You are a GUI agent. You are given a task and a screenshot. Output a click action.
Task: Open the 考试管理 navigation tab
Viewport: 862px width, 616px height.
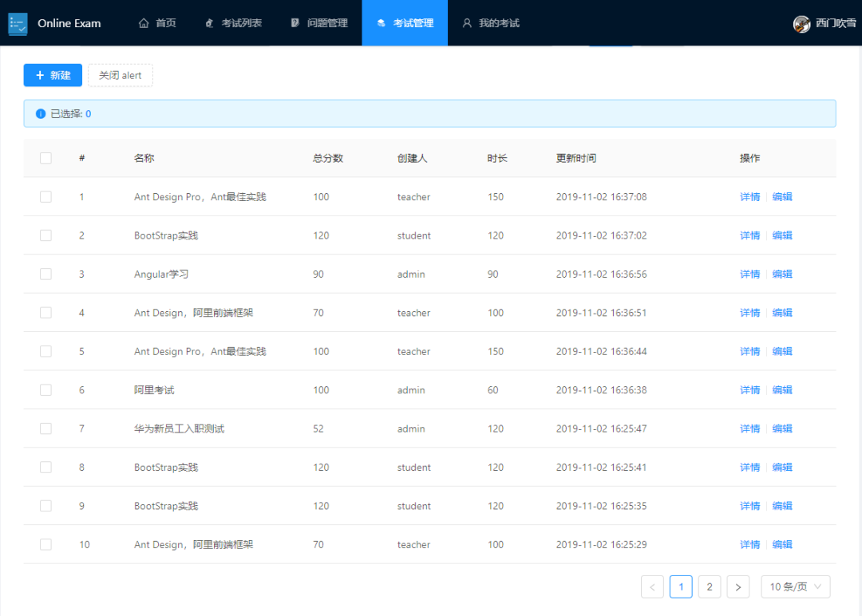click(405, 23)
